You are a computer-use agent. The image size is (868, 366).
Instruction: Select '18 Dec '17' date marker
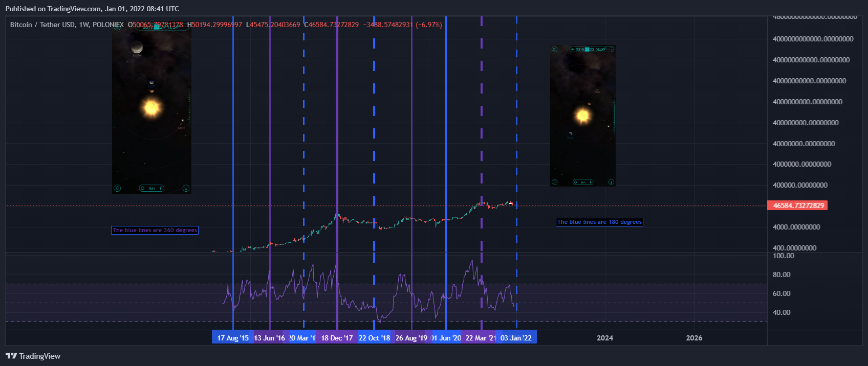pyautogui.click(x=337, y=337)
